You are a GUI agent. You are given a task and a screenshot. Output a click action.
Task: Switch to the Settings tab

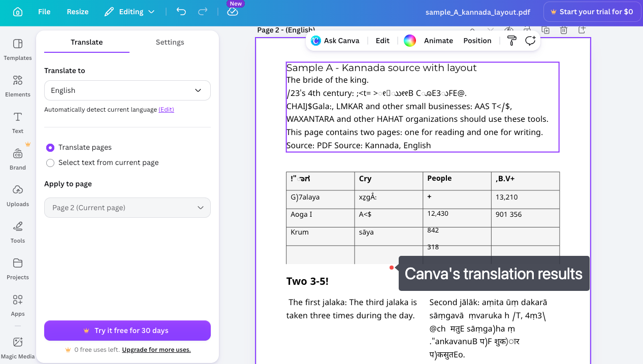click(170, 42)
